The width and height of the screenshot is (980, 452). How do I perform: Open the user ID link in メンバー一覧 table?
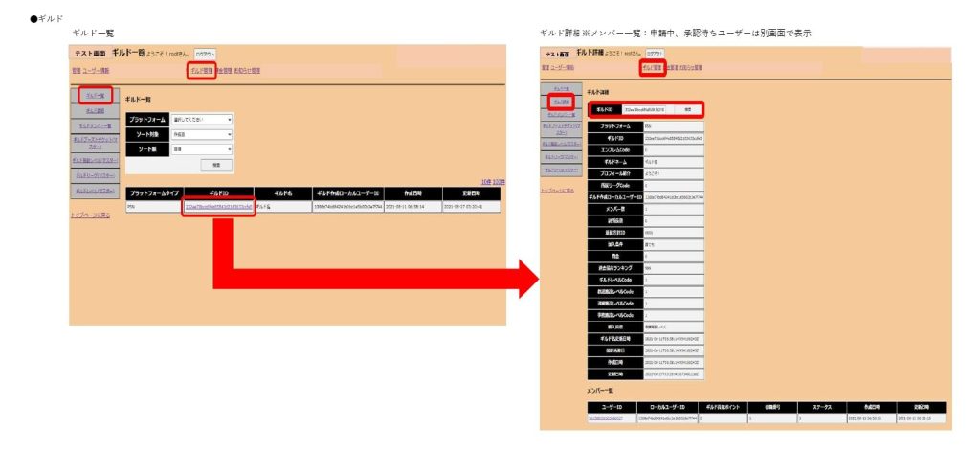click(605, 418)
